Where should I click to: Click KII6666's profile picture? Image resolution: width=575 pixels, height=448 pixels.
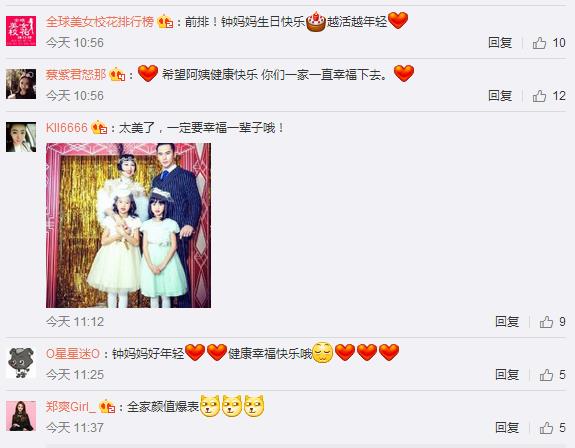pos(21,137)
